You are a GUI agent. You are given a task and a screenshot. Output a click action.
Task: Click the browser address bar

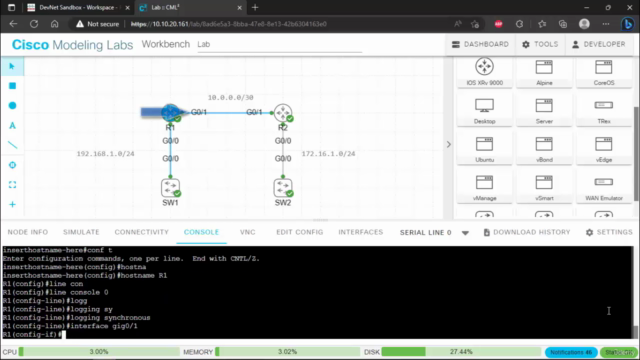click(x=261, y=24)
